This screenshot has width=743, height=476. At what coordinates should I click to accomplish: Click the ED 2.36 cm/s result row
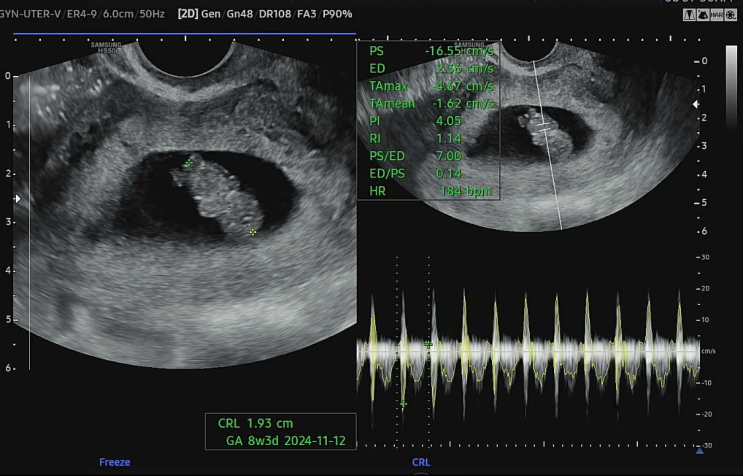[431, 69]
